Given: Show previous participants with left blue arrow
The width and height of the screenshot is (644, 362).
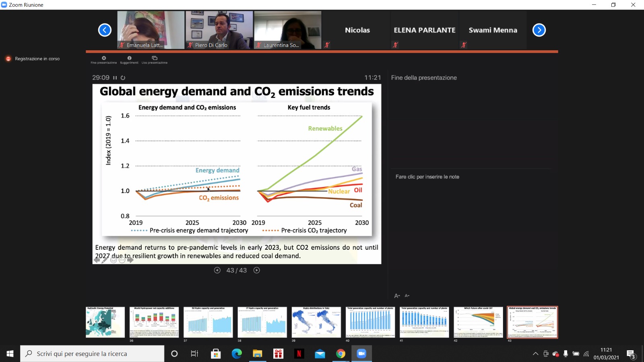Looking at the screenshot, I should click(x=105, y=30).
